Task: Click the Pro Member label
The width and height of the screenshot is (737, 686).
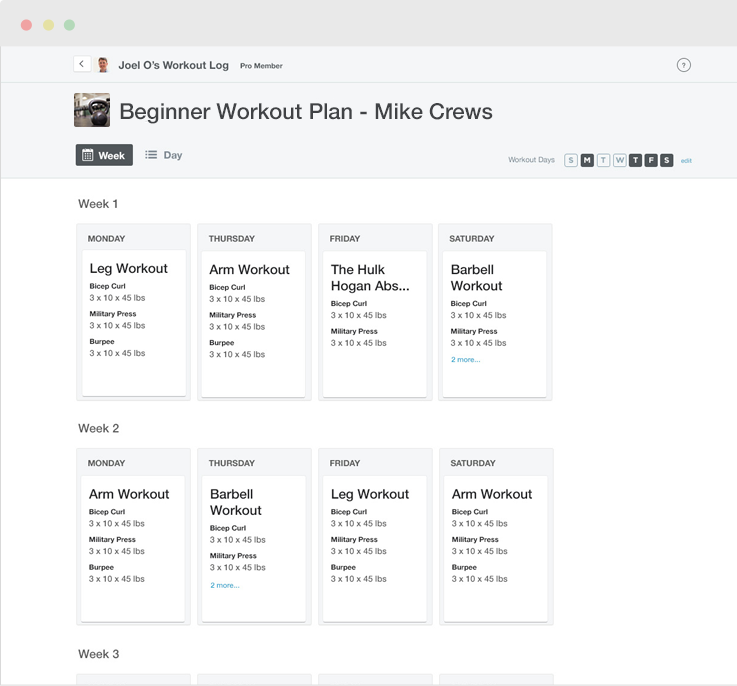Action: pyautogui.click(x=261, y=66)
